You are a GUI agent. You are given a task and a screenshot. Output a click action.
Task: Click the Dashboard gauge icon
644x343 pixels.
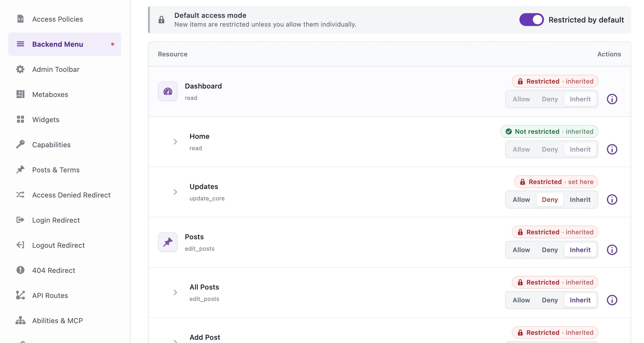(168, 91)
